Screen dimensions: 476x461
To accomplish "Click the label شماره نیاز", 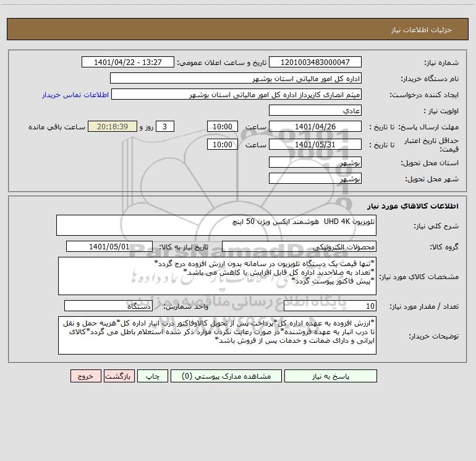I will coord(441,63).
